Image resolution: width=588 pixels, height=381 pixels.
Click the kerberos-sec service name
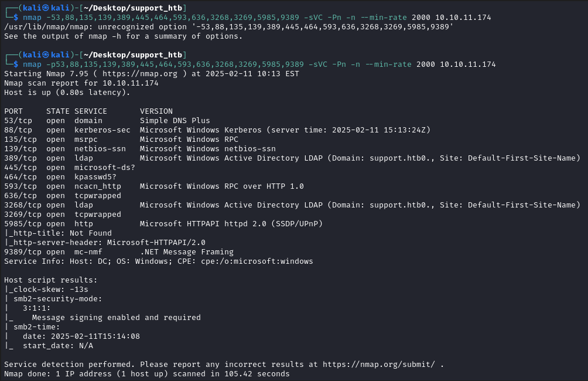tap(100, 130)
